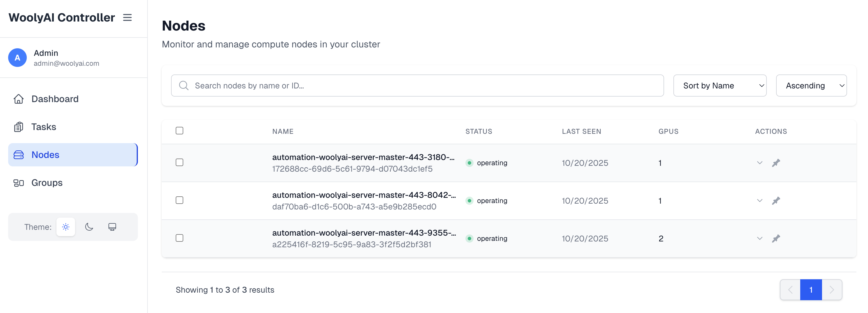Click the next page arrow button
This screenshot has height=313, width=868.
pyautogui.click(x=831, y=289)
